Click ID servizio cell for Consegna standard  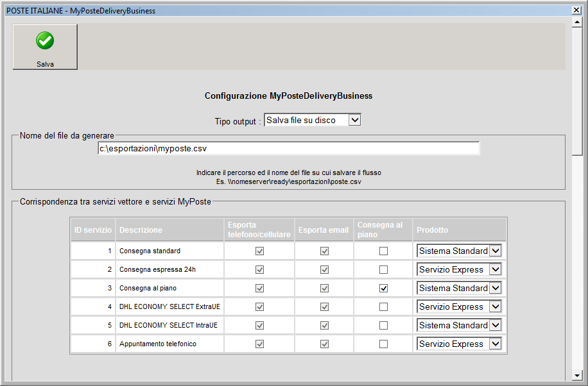click(92, 251)
